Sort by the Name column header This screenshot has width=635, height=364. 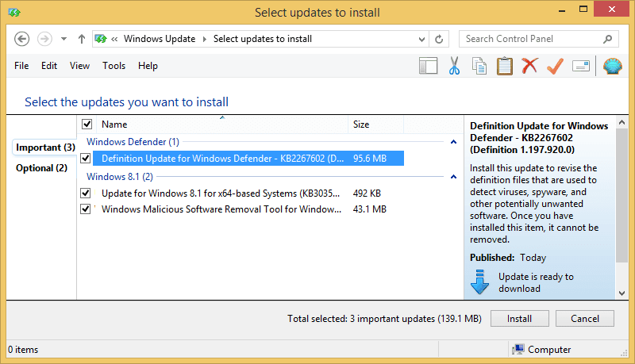222,125
